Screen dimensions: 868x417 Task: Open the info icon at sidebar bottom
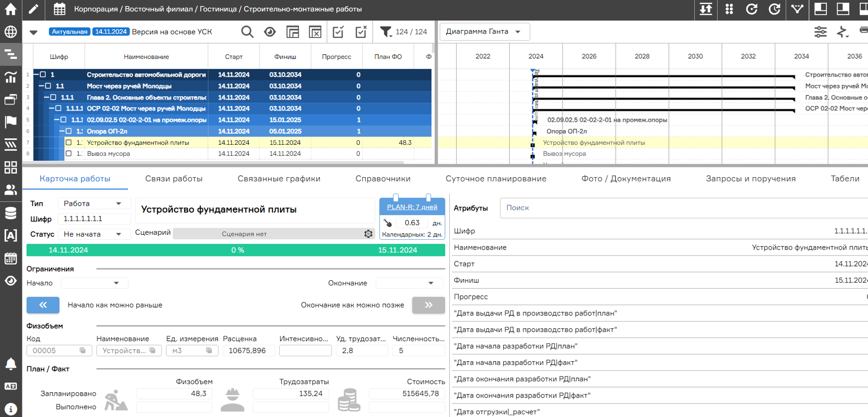10,408
